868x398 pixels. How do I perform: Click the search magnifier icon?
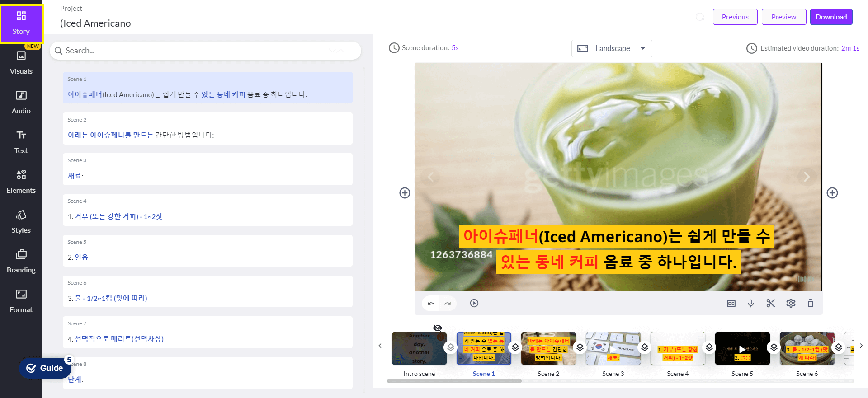pos(58,51)
